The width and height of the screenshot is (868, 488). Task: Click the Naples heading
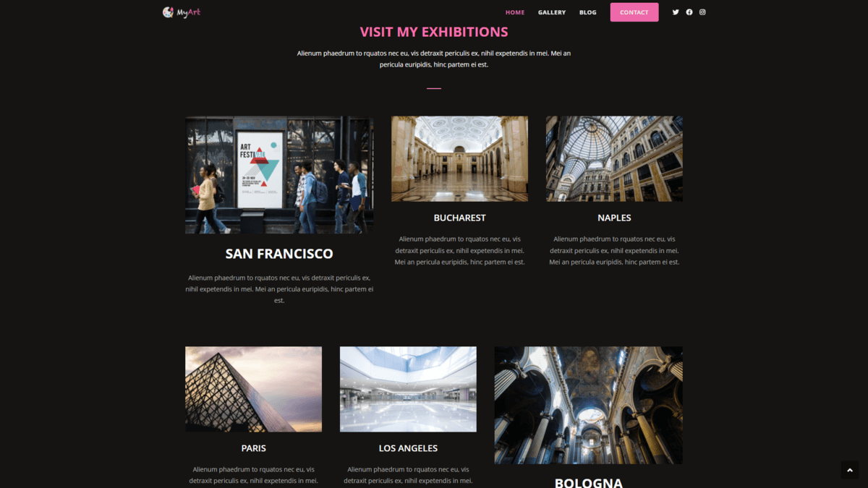614,218
